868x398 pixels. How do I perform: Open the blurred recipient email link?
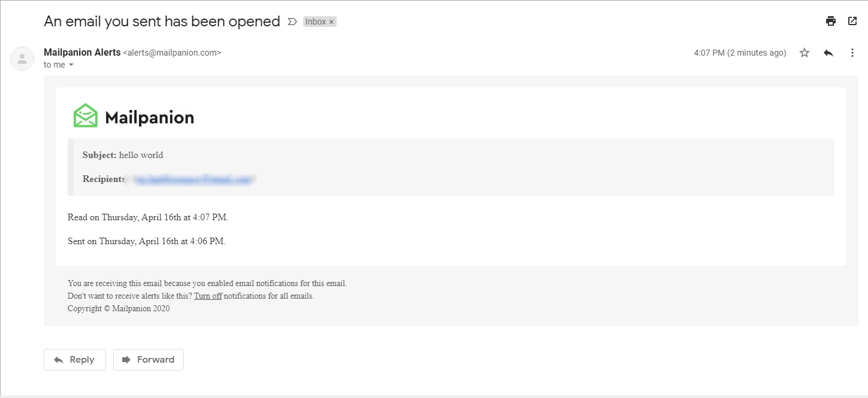tap(192, 179)
